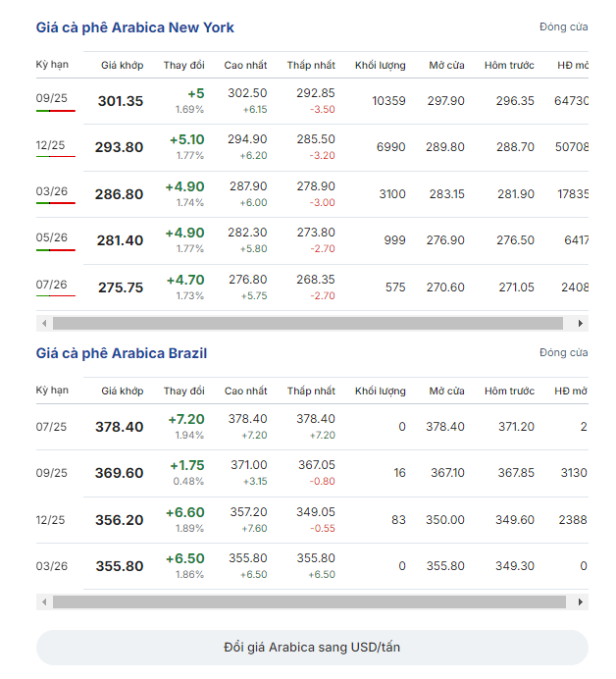Click right arrow of New York table scrollbar
This screenshot has height=679, width=616.
[x=581, y=324]
